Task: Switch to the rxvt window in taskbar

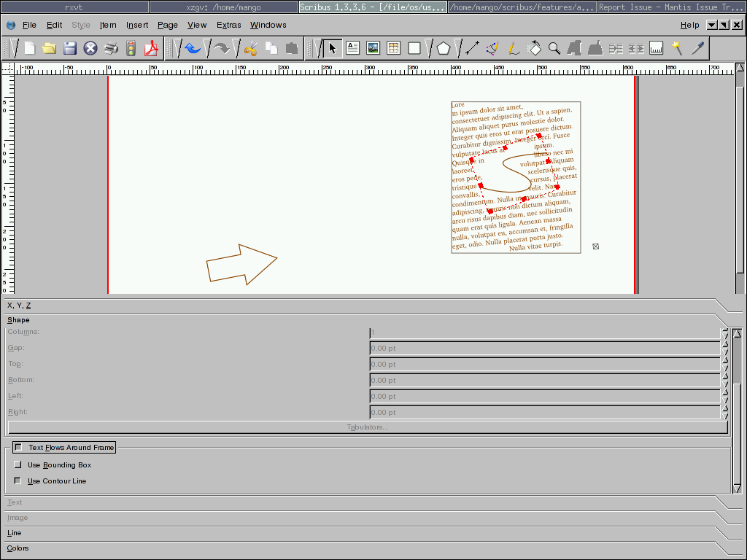Action: [74, 7]
